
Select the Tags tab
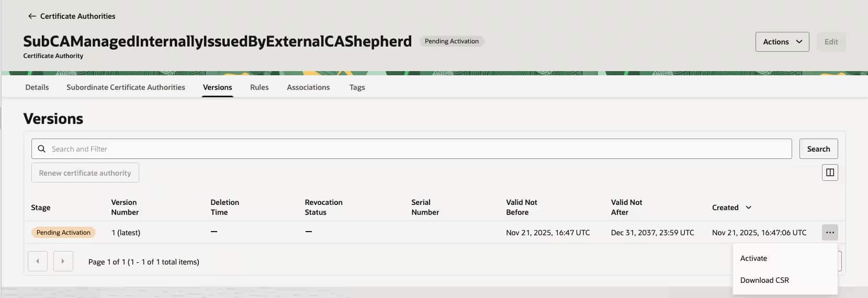click(x=357, y=87)
